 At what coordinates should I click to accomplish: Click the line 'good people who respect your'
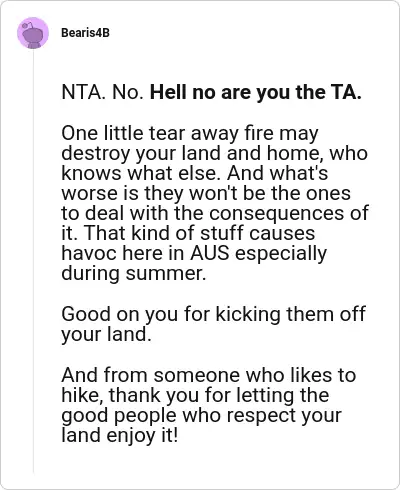coord(201,416)
